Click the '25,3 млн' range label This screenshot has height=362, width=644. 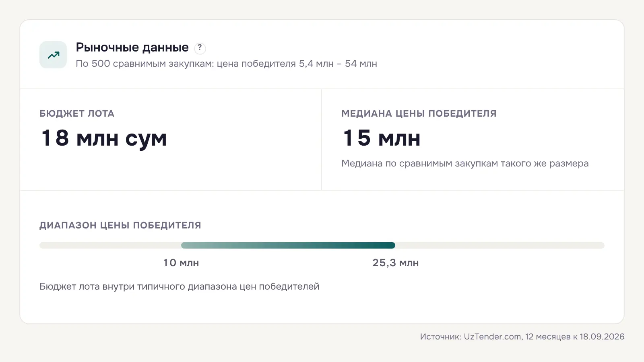click(x=396, y=263)
